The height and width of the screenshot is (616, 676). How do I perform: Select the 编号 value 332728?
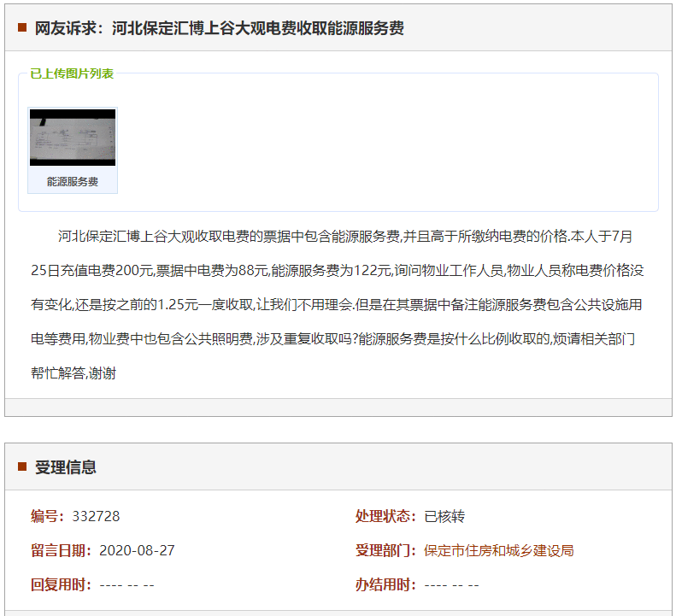(96, 516)
